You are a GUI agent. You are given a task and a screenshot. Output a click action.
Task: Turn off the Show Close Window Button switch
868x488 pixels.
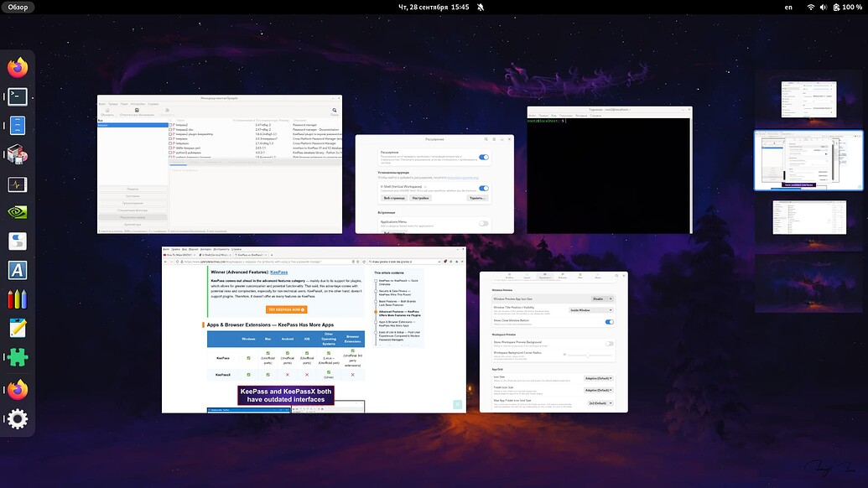[609, 321]
